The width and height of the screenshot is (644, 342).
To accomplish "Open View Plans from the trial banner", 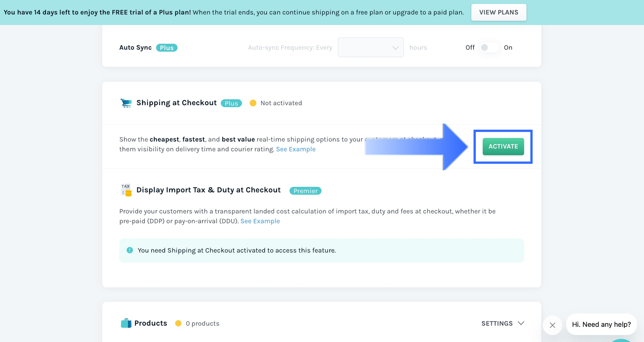I will click(x=499, y=13).
